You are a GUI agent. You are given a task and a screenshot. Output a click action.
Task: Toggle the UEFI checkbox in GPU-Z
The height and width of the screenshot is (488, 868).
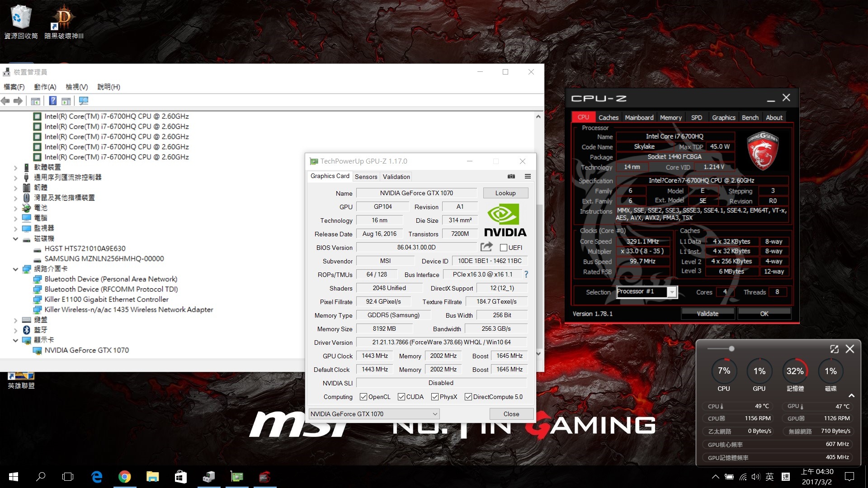[x=503, y=248]
